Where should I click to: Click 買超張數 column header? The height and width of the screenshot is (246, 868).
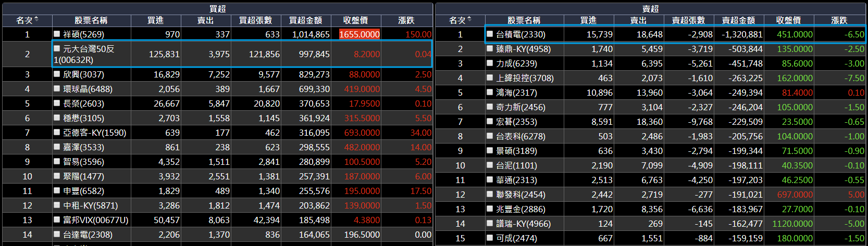(x=256, y=20)
